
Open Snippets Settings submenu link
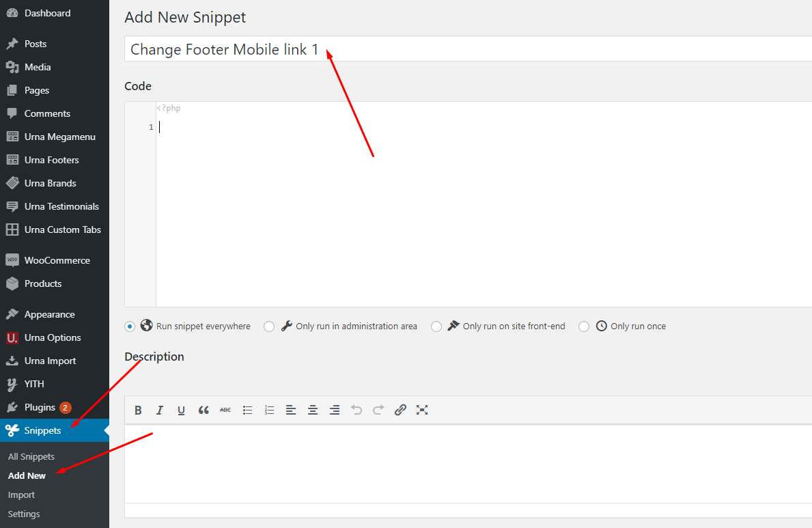click(24, 514)
